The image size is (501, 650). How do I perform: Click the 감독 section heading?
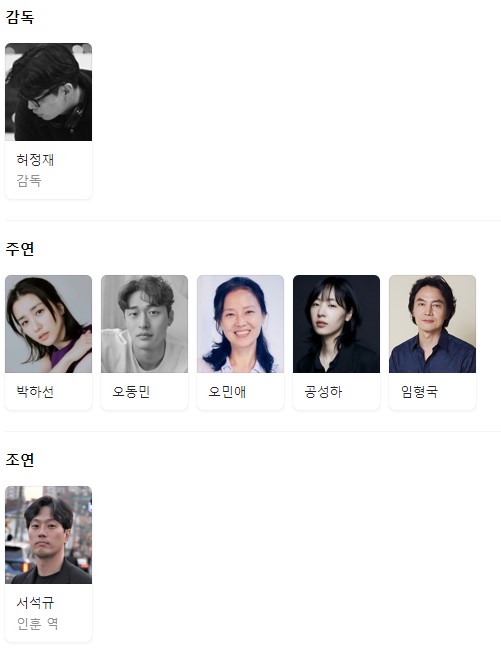coord(19,17)
